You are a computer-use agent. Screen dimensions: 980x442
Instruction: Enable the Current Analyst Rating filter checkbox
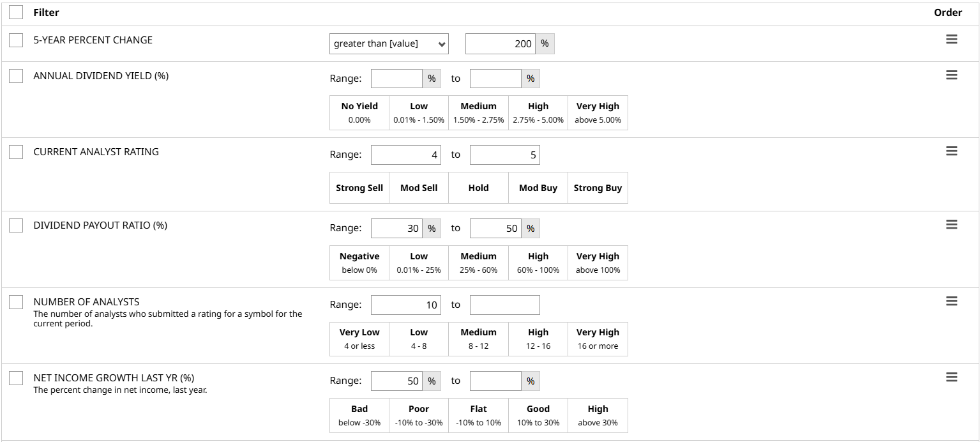pos(16,152)
